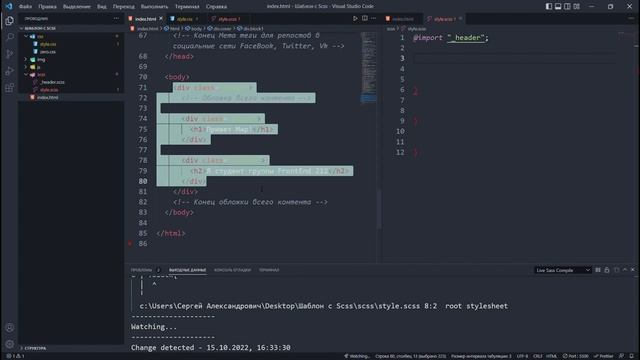Viewport: 640px width, 360px height.
Task: Click Watching... Sass status bar button
Action: (x=357, y=356)
